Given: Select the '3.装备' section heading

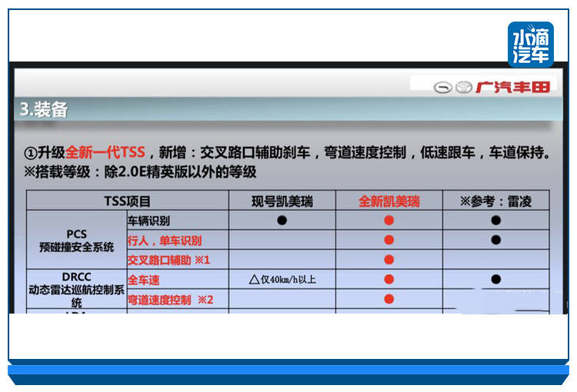Looking at the screenshot, I should click(x=44, y=109).
